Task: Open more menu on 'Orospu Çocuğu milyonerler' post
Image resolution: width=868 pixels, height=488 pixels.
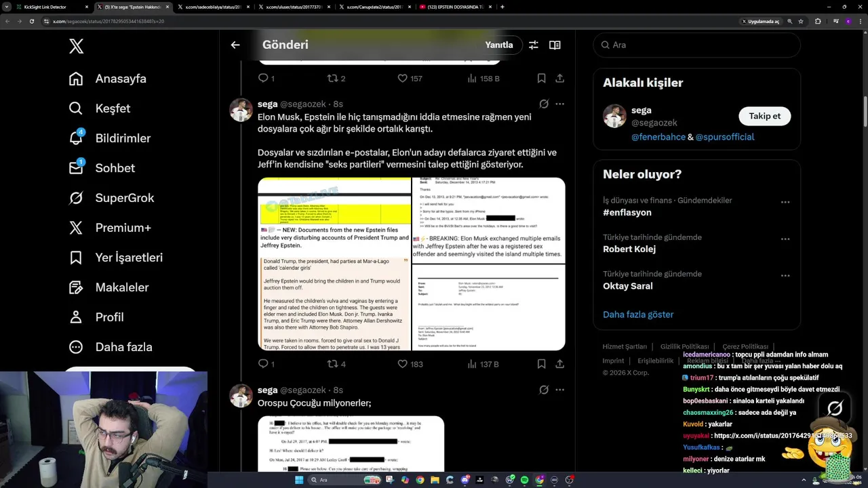Action: [560, 390]
